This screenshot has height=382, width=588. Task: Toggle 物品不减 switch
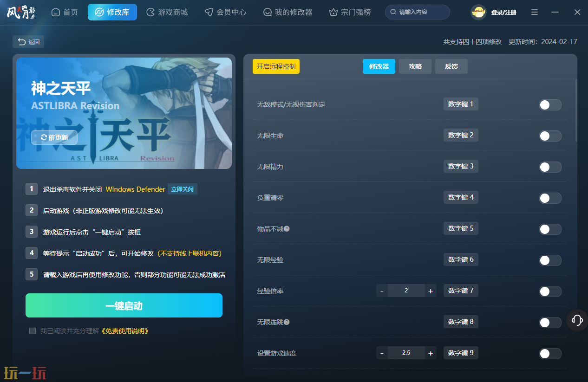(550, 229)
